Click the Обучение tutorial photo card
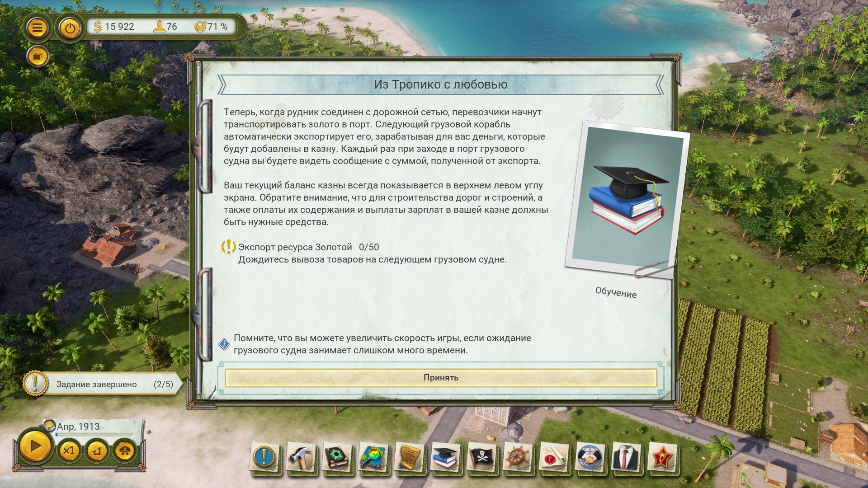Screen dimensions: 868x488 (627, 199)
